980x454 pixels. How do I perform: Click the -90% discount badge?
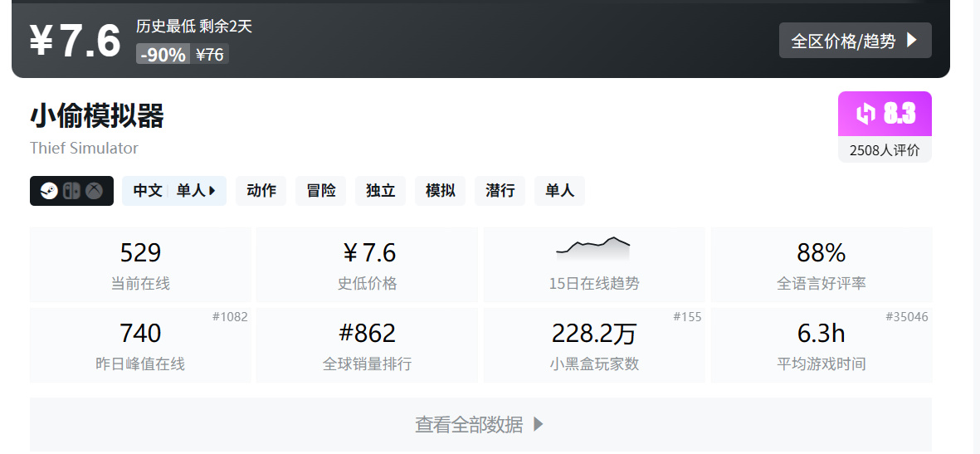point(163,55)
